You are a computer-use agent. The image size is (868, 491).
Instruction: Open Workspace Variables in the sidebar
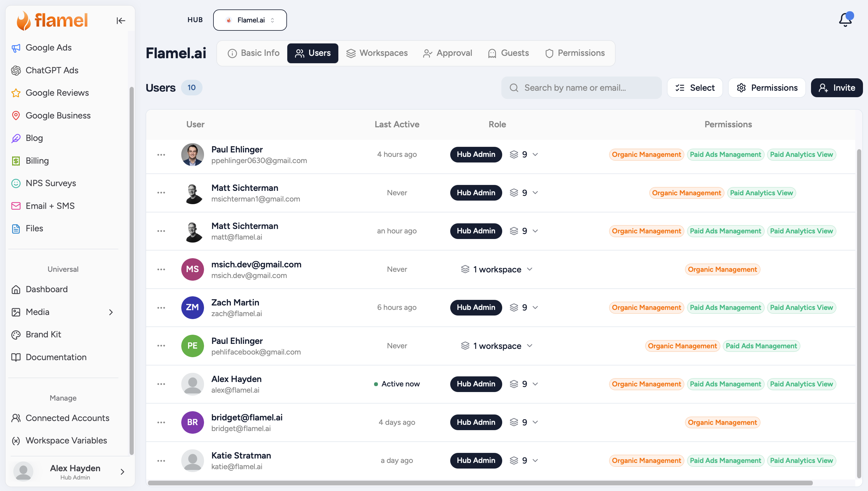tap(66, 441)
